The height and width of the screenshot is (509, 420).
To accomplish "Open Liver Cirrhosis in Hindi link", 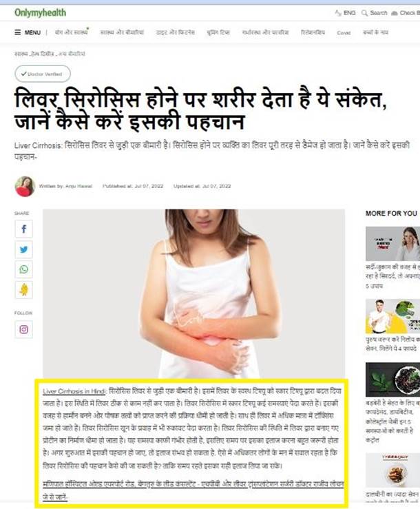I will pos(74,391).
